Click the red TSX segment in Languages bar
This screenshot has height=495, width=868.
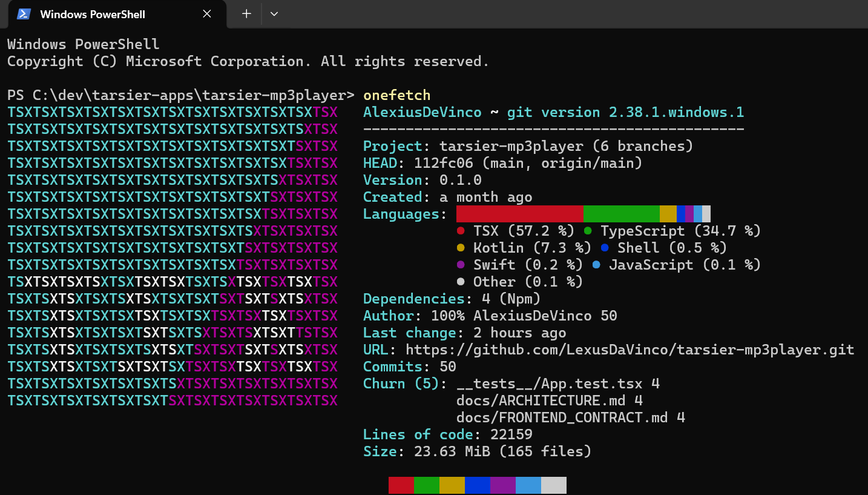click(x=520, y=214)
